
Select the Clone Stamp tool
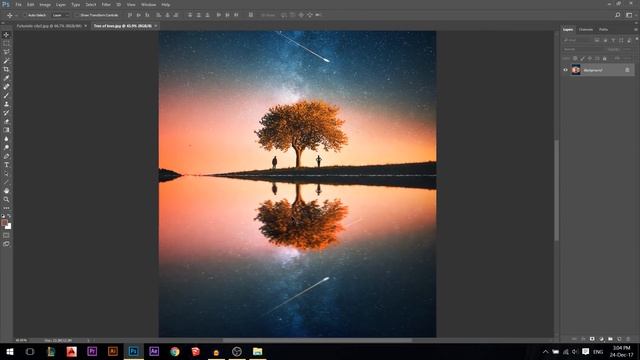[x=6, y=104]
